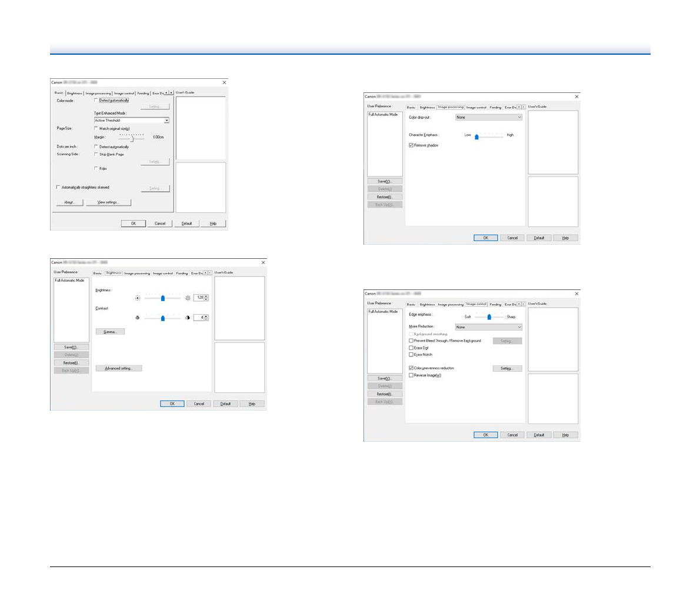Click the low brightness sun icon
The image size is (700, 600).
tap(138, 298)
